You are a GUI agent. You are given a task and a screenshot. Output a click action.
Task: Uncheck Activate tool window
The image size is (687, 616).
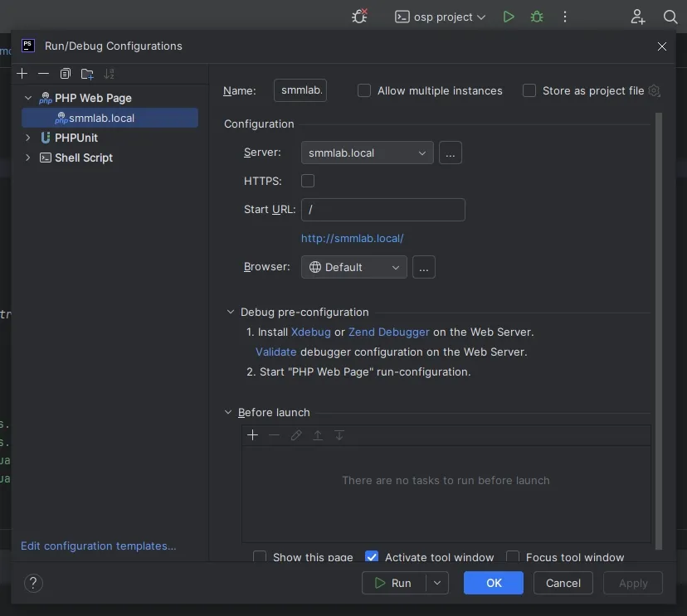click(372, 557)
